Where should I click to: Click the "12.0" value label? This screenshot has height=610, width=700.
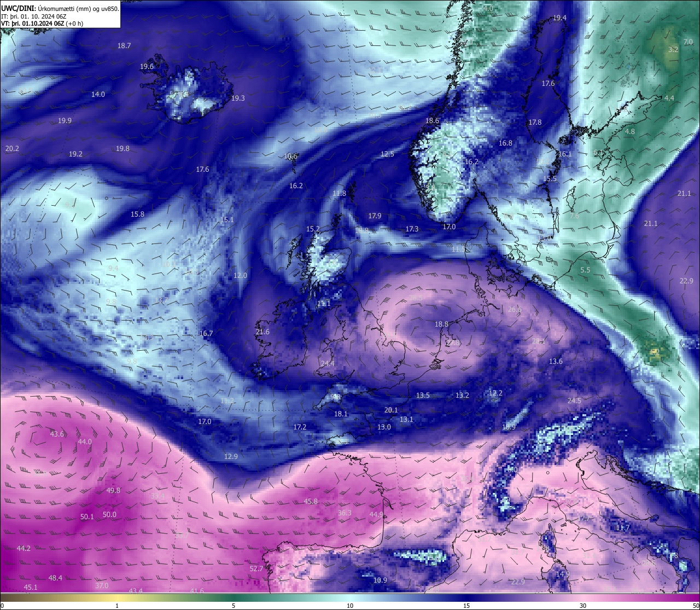240,276
